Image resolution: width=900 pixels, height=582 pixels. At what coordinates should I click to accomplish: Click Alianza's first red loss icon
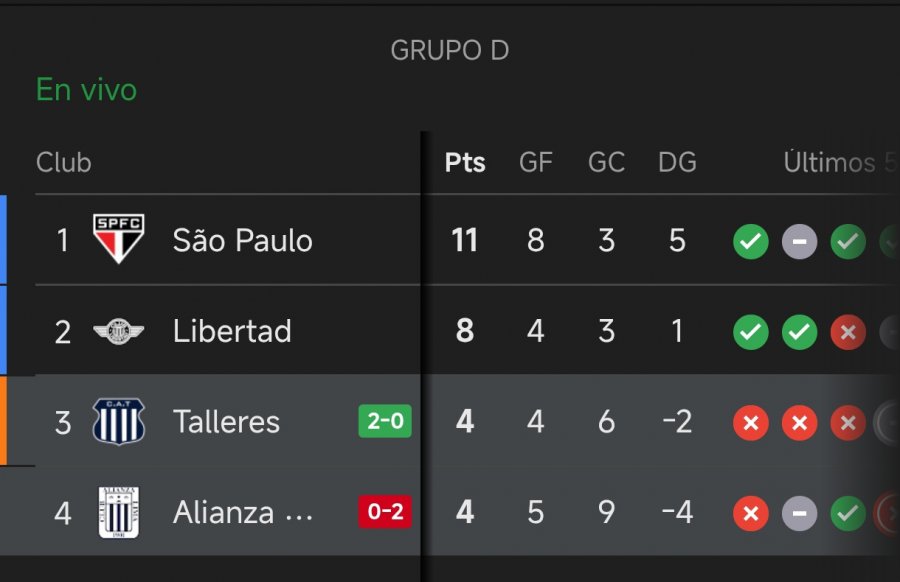pos(751,513)
